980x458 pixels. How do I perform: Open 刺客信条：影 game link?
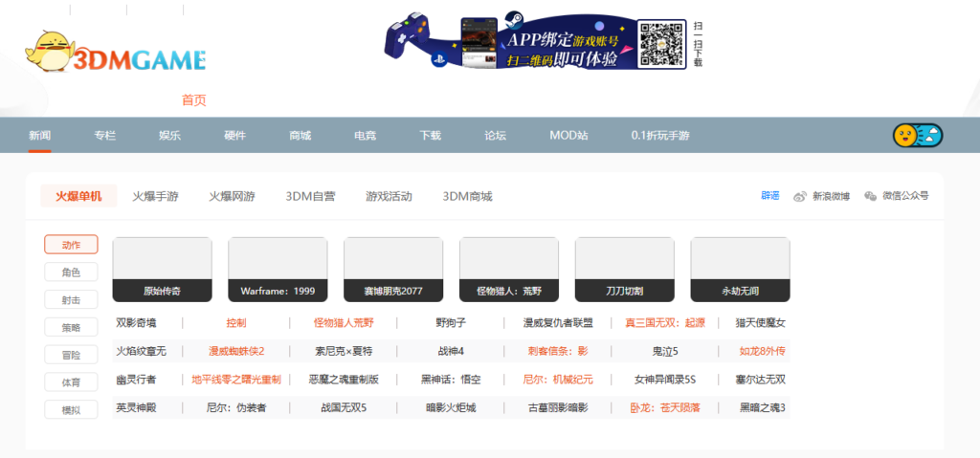point(558,351)
